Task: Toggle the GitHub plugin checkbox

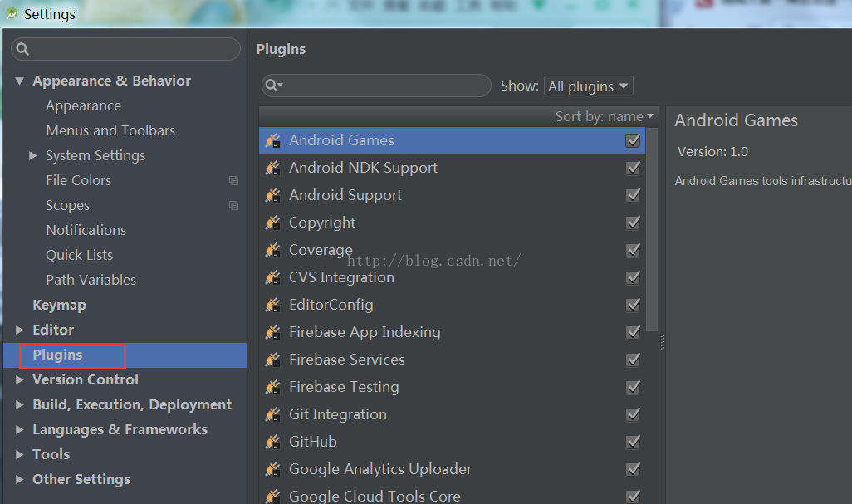Action: pos(633,442)
